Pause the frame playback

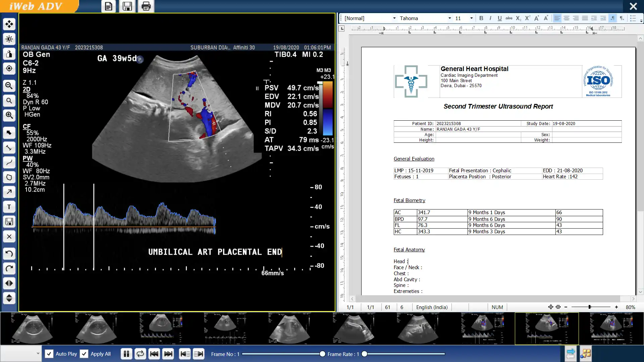pos(126,354)
